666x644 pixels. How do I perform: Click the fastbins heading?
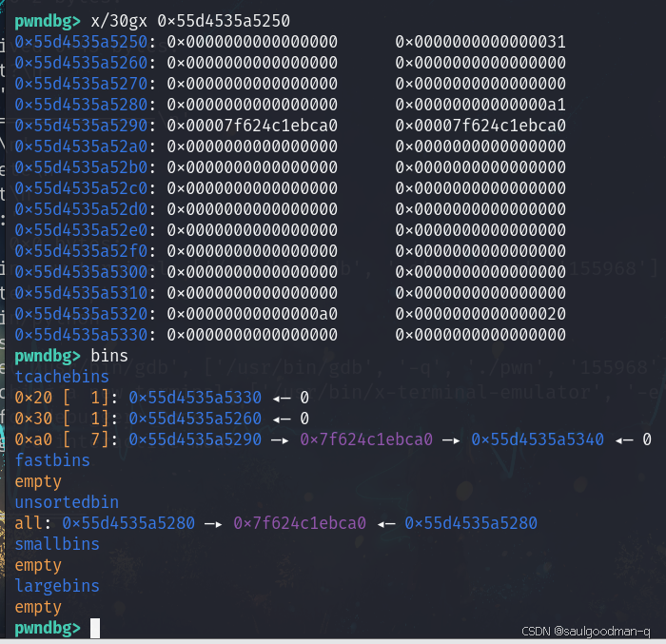point(52,460)
